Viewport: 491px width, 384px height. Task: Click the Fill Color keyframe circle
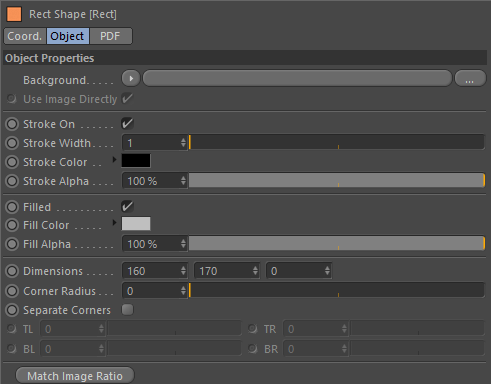coord(12,225)
